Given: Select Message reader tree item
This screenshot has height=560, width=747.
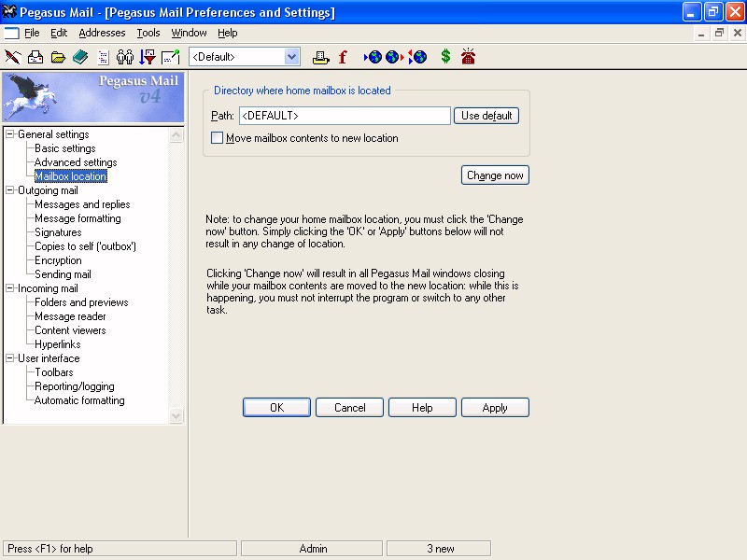Looking at the screenshot, I should [71, 316].
